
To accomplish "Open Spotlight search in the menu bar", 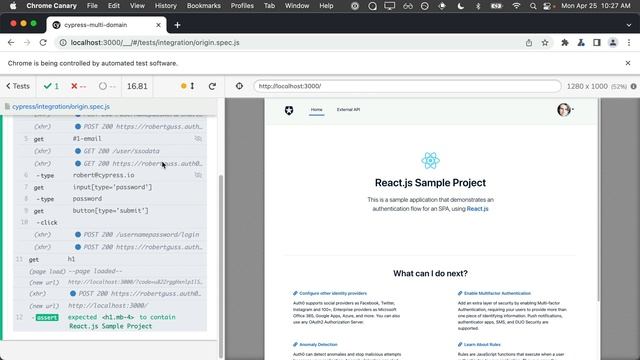I will click(x=533, y=6).
